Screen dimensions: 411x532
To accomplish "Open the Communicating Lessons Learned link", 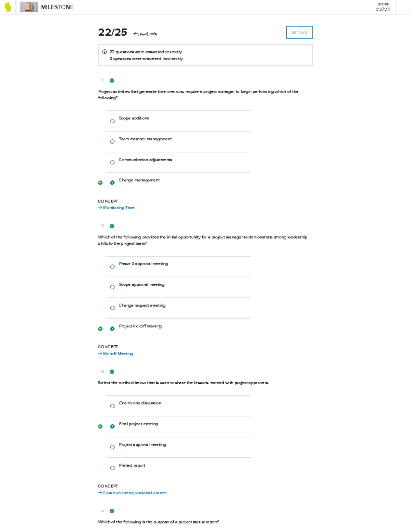I will click(134, 493).
